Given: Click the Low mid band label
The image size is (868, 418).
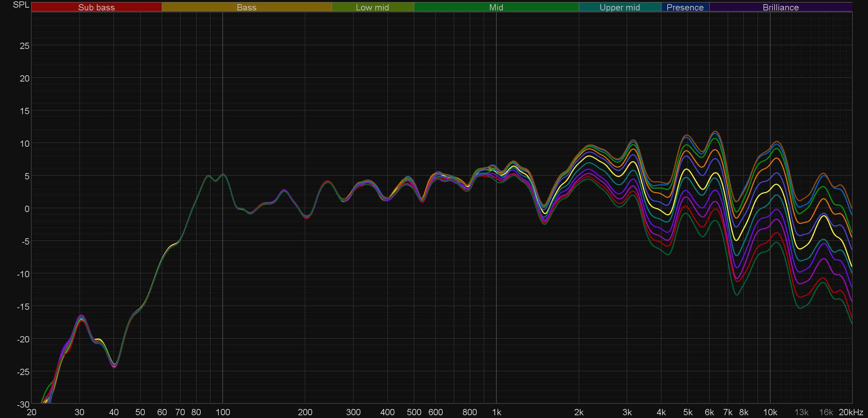Looking at the screenshot, I should (x=372, y=7).
